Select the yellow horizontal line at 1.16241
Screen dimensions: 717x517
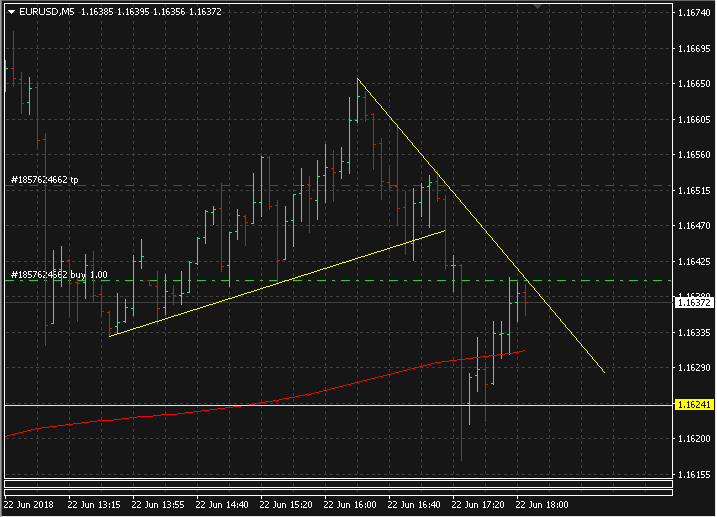(300, 405)
